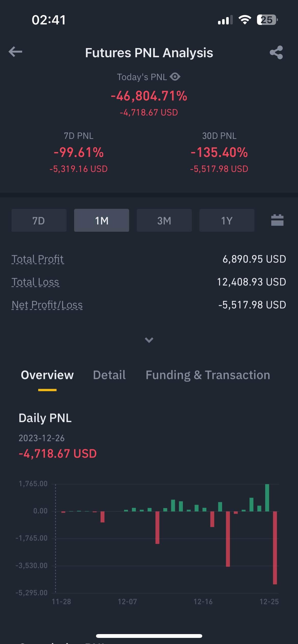The image size is (298, 644).
Task: Tap the Net Profit/Loss label
Action: (x=47, y=305)
